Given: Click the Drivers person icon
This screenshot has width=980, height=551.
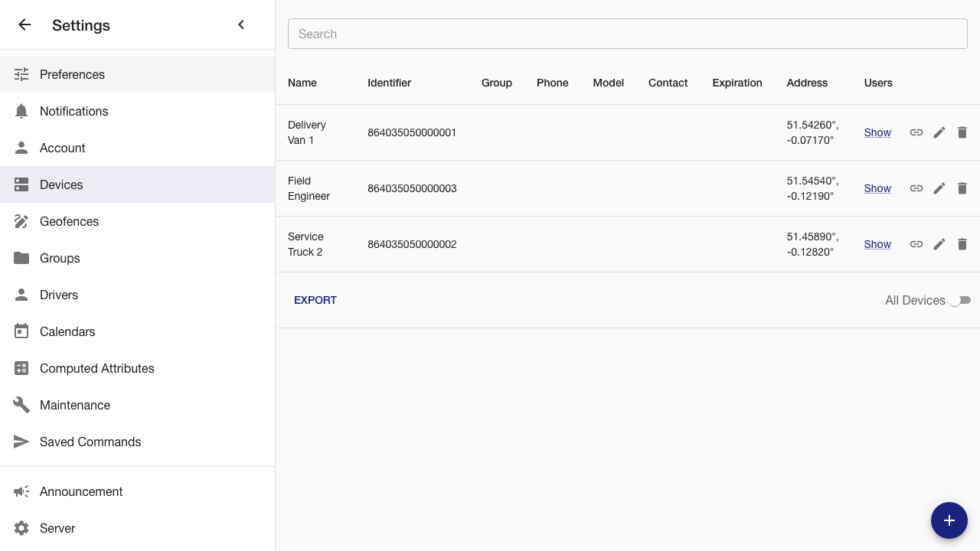Looking at the screenshot, I should coord(21,295).
